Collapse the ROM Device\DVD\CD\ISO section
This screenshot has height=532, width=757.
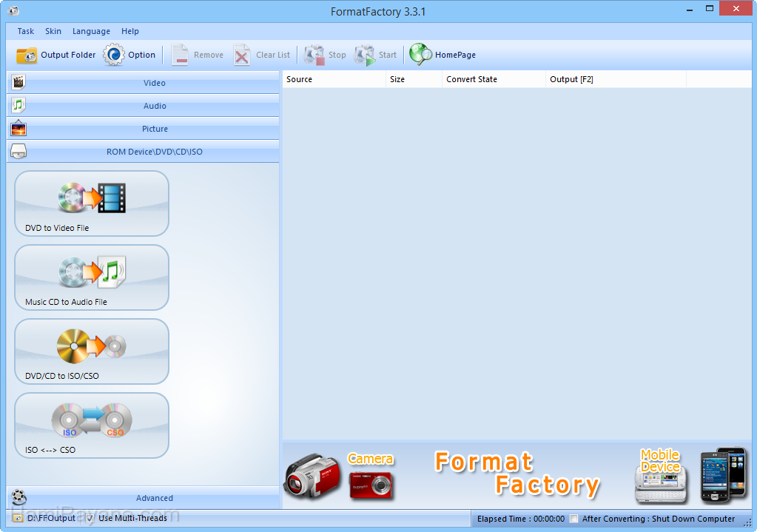pos(144,152)
